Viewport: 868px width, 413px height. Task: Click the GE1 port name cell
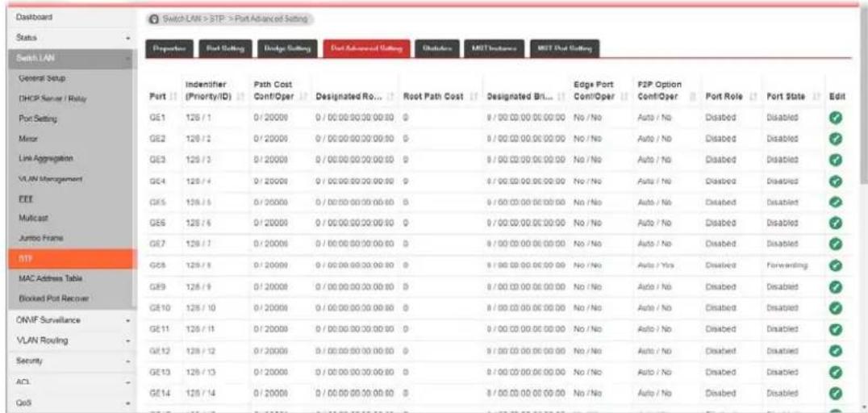[x=156, y=118]
